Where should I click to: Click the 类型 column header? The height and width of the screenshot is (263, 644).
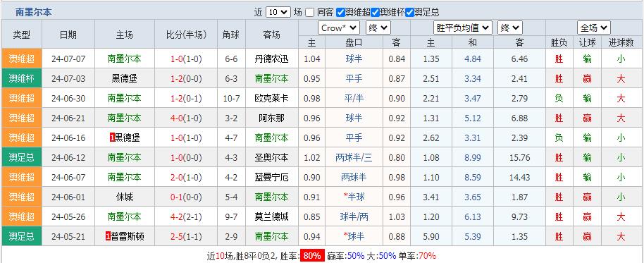coord(22,35)
